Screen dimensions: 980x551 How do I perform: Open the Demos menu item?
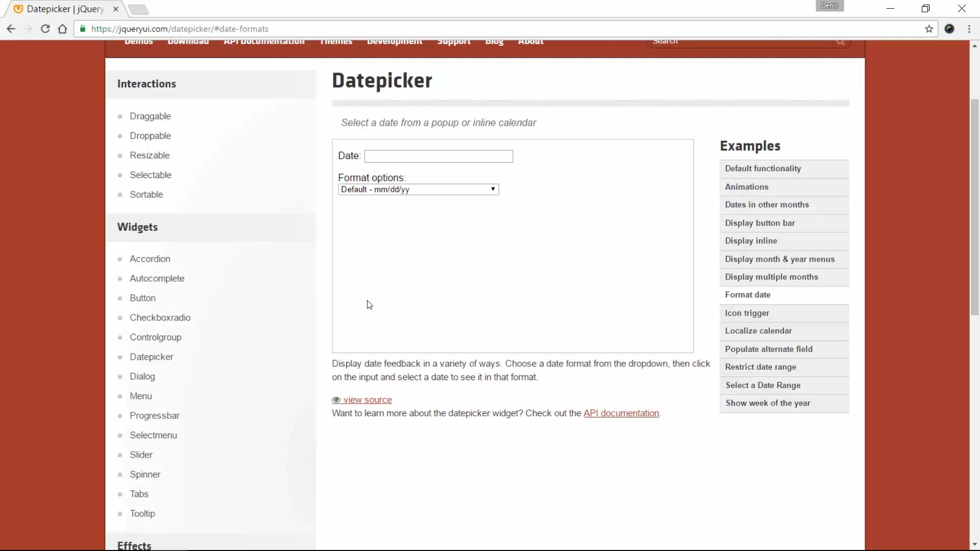[139, 42]
